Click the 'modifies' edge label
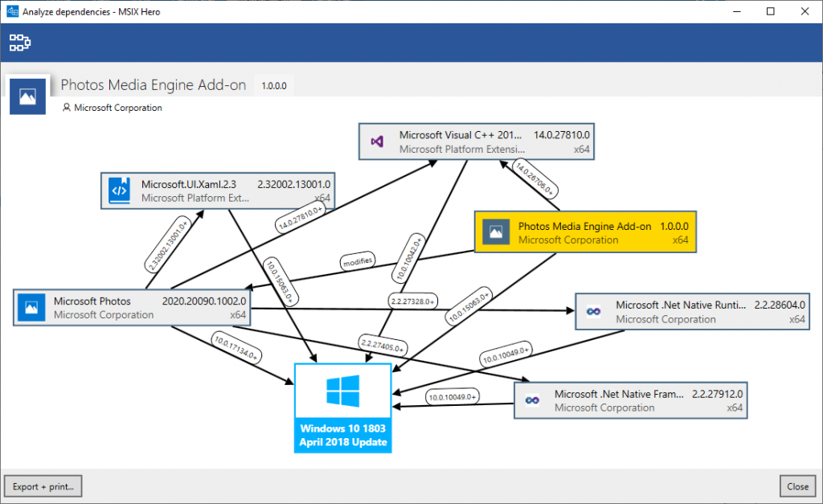This screenshot has height=504, width=823. click(357, 260)
